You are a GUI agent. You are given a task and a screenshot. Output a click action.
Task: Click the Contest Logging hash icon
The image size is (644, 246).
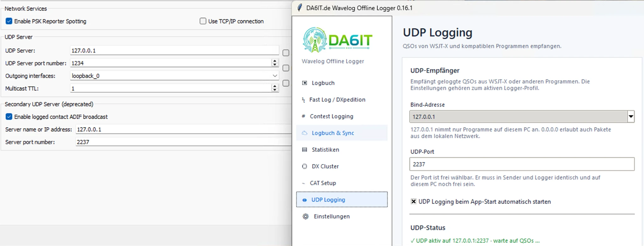click(x=303, y=116)
